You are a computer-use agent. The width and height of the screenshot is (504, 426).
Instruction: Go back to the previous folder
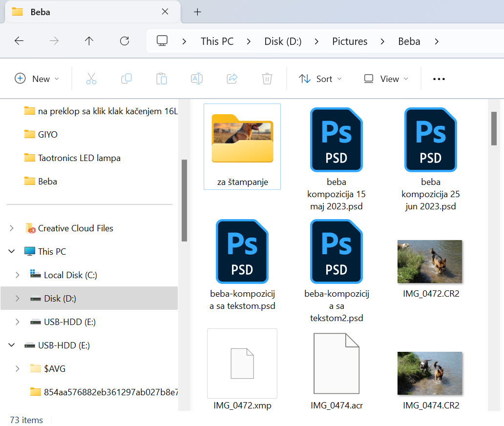(19, 41)
